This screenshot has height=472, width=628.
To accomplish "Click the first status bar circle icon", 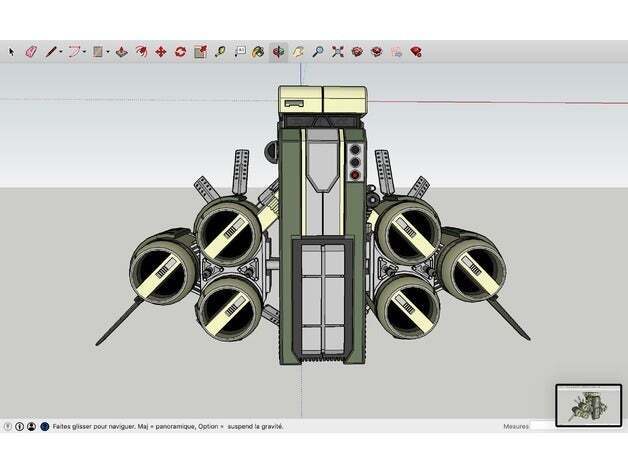I will click(x=7, y=427).
